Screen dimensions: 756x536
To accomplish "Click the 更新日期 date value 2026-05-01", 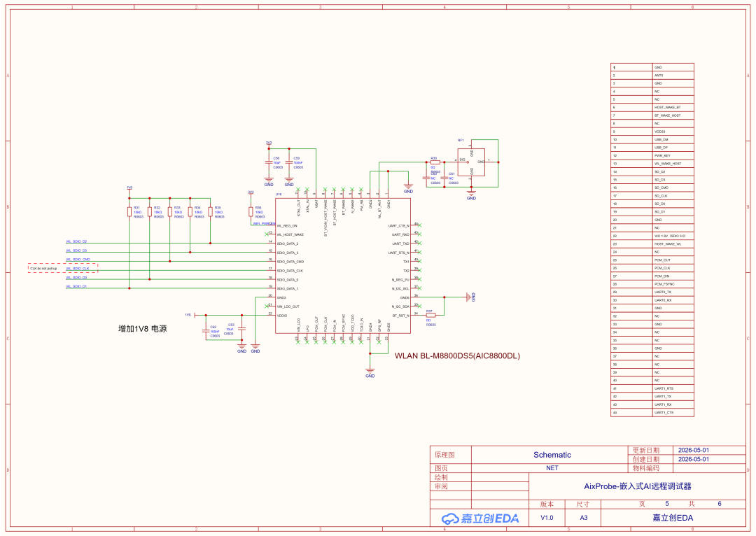I will point(693,450).
